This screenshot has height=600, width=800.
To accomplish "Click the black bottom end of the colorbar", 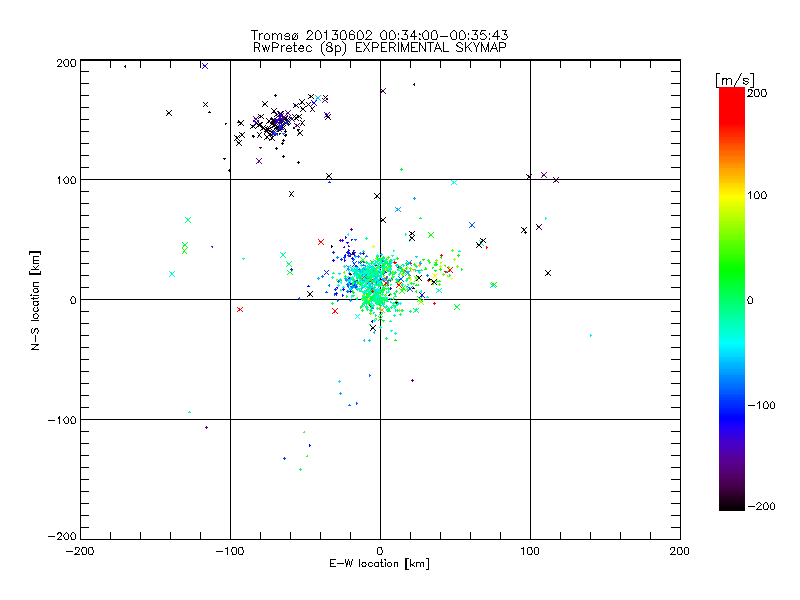I will (732, 504).
